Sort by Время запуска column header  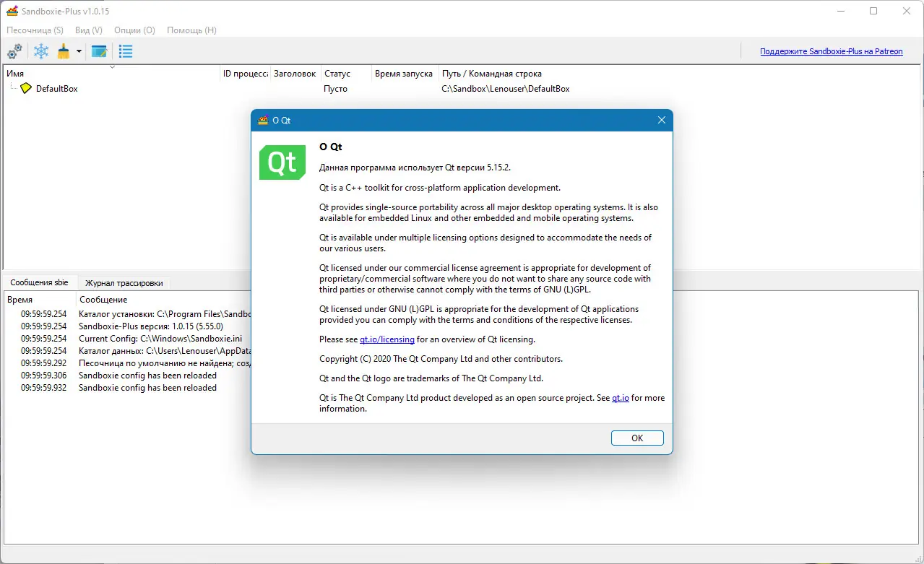406,74
